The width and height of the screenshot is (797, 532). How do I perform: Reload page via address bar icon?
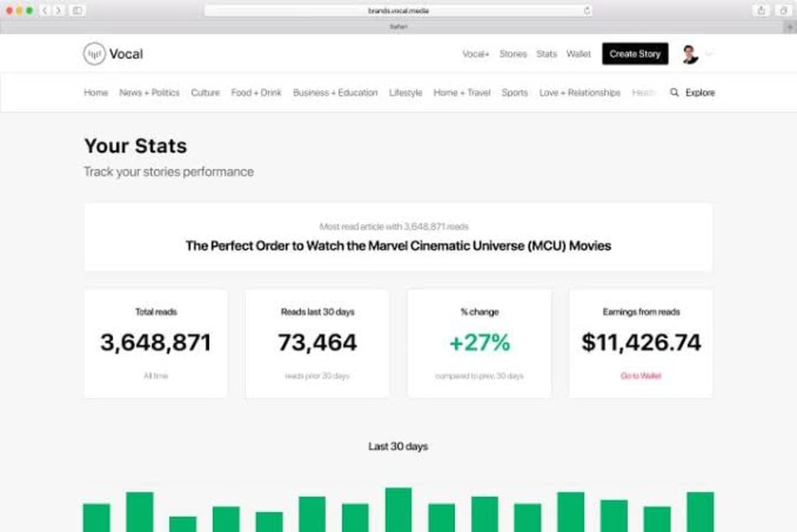tap(587, 11)
